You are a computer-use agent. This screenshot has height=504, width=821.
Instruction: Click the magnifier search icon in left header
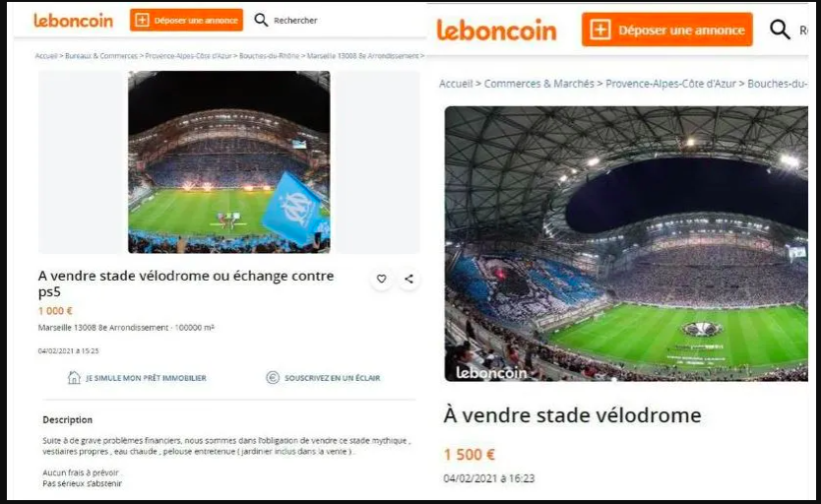261,20
